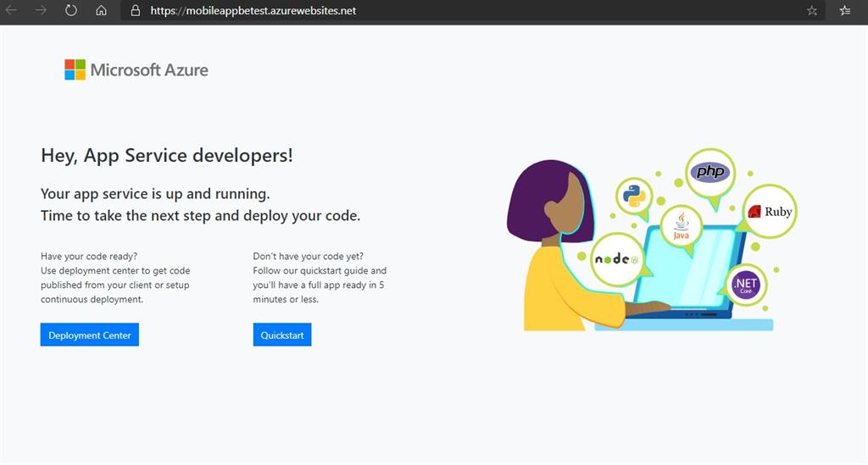Image resolution: width=868 pixels, height=465 pixels.
Task: Click the PHP logo bubble
Action: (x=711, y=173)
